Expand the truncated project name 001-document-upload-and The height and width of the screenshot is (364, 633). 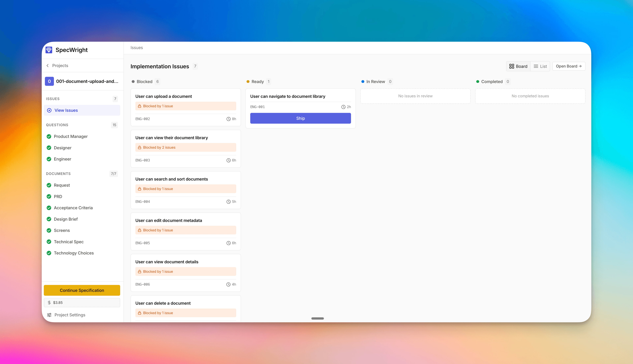87,81
